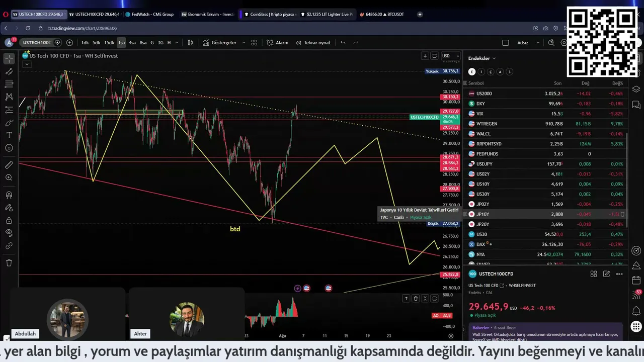Image resolution: width=644 pixels, height=362 pixels.
Task: Open the forecasting and measurement tools
Action: click(x=9, y=110)
